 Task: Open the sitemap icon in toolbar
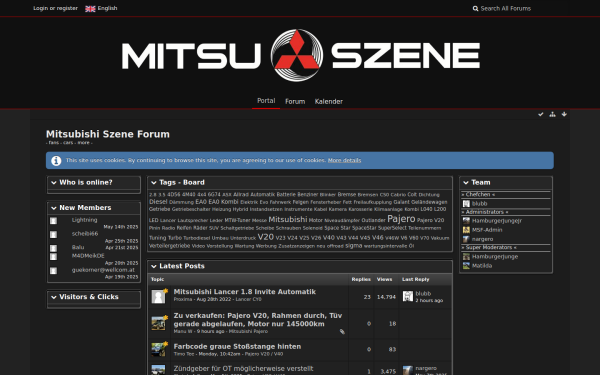pos(552,114)
